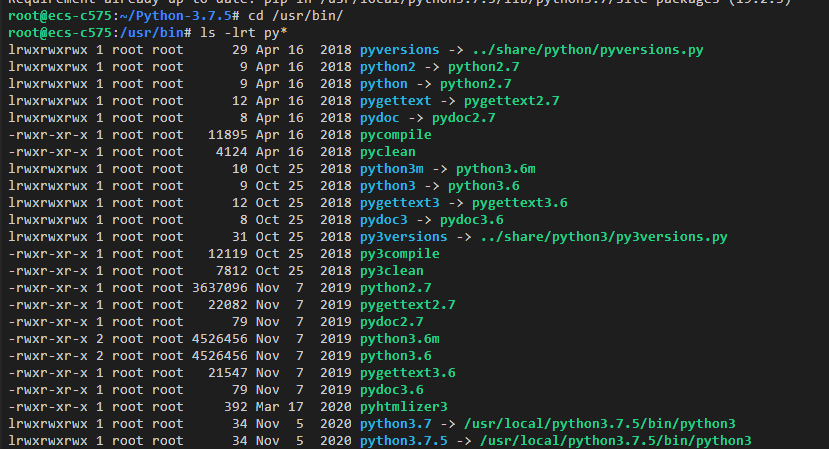
Task: Click the ../share/python/pyversions.py target path
Action: point(587,50)
